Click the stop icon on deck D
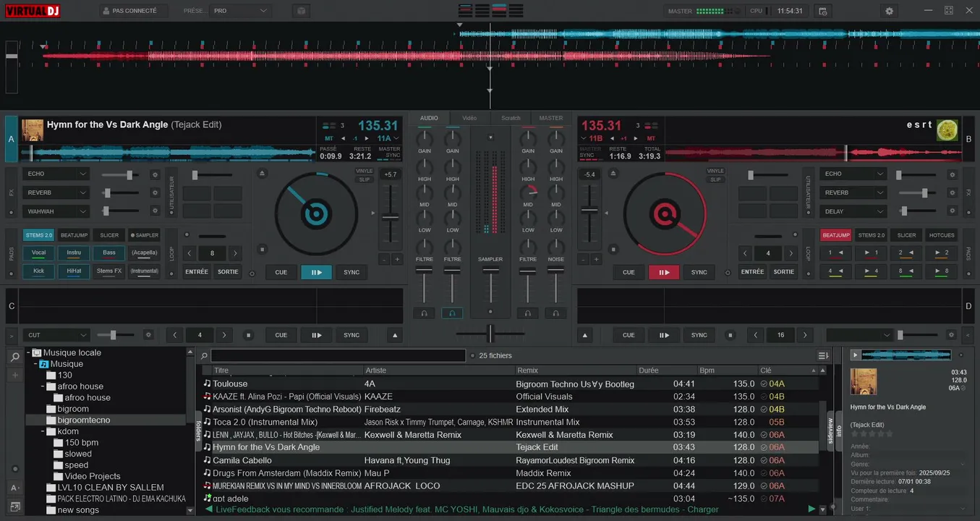 click(730, 335)
